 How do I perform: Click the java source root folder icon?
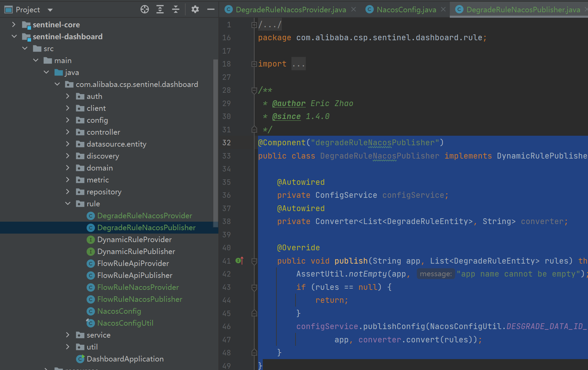tap(59, 73)
